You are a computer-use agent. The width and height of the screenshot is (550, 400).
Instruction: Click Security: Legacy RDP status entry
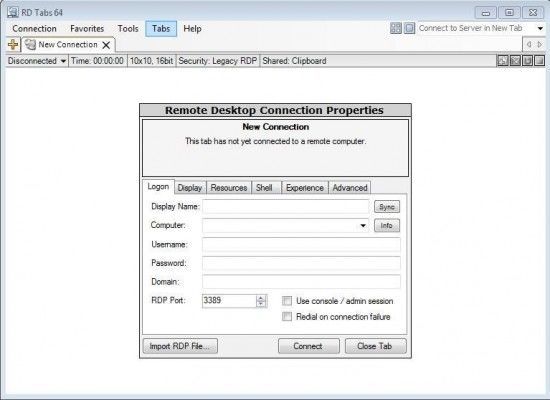click(x=217, y=61)
